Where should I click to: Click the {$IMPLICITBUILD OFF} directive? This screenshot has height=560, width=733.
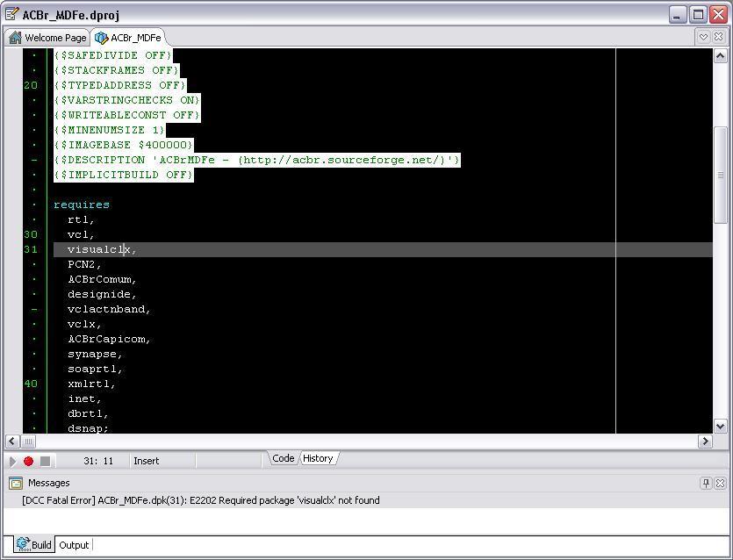pos(124,175)
